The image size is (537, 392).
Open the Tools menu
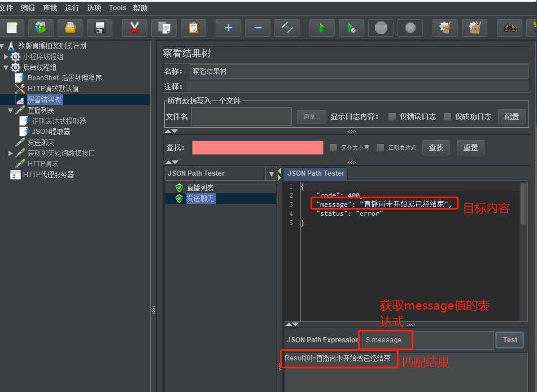[x=117, y=8]
